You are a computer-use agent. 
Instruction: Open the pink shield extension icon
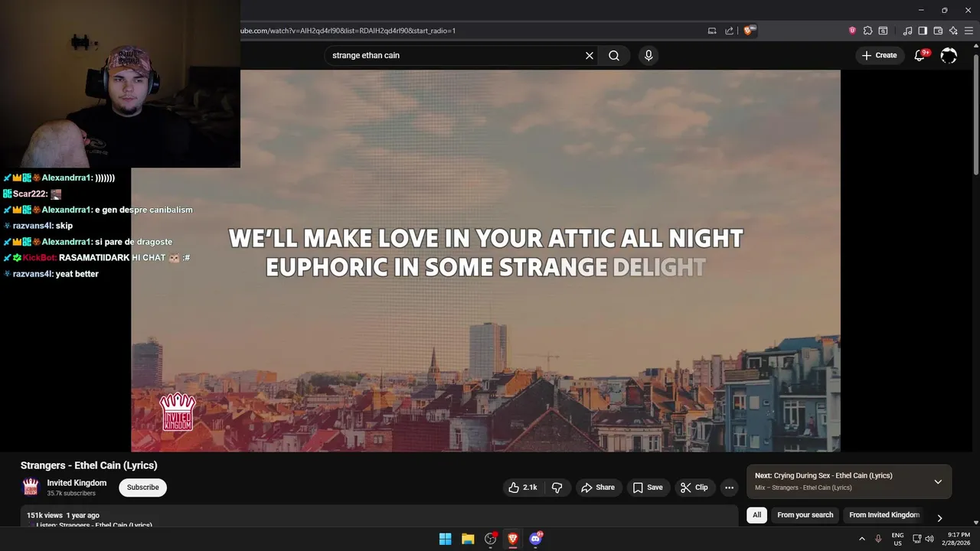coord(852,31)
